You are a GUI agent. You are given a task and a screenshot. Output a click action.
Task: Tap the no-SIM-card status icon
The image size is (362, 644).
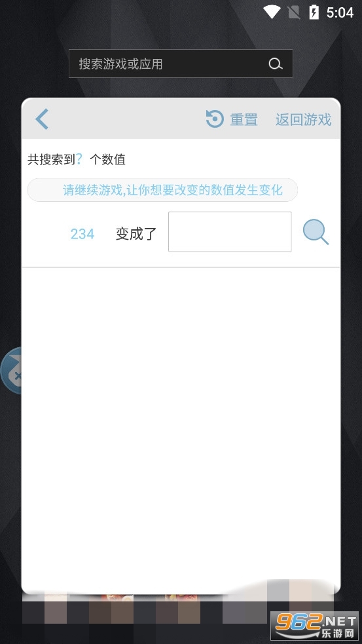click(294, 12)
